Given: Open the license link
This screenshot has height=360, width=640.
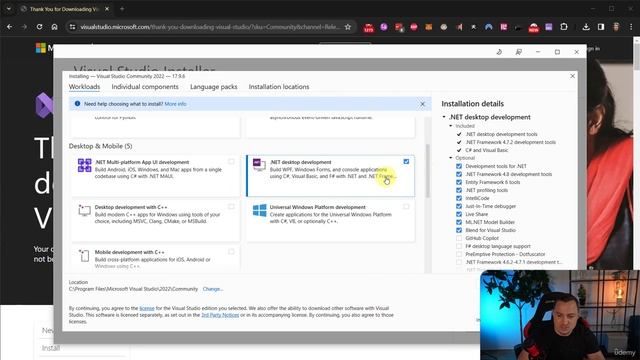Looking at the screenshot, I should (x=147, y=308).
